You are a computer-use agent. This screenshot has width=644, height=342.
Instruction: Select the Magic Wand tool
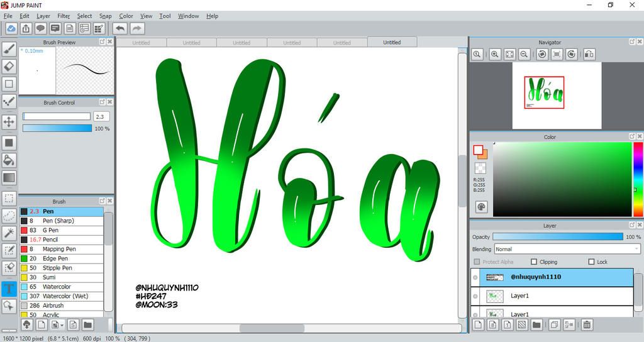click(9, 233)
